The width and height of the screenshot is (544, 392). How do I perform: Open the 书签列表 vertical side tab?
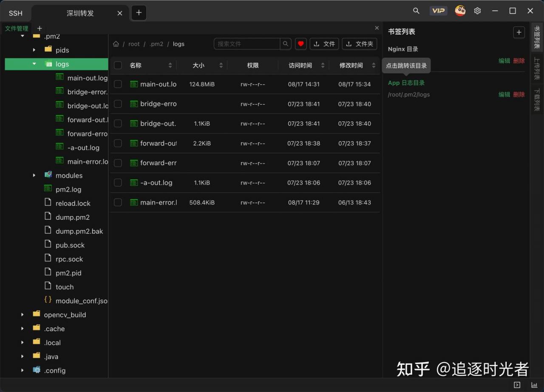pos(536,37)
